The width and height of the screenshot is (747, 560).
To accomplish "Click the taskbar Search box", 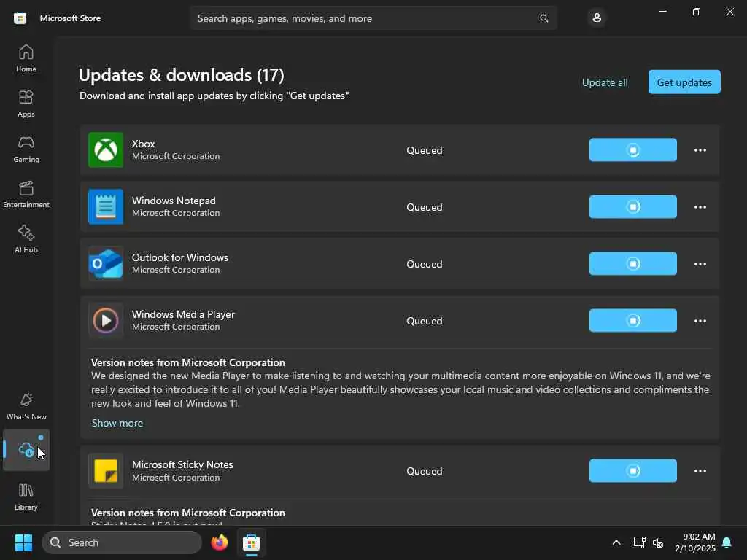I will click(122, 542).
